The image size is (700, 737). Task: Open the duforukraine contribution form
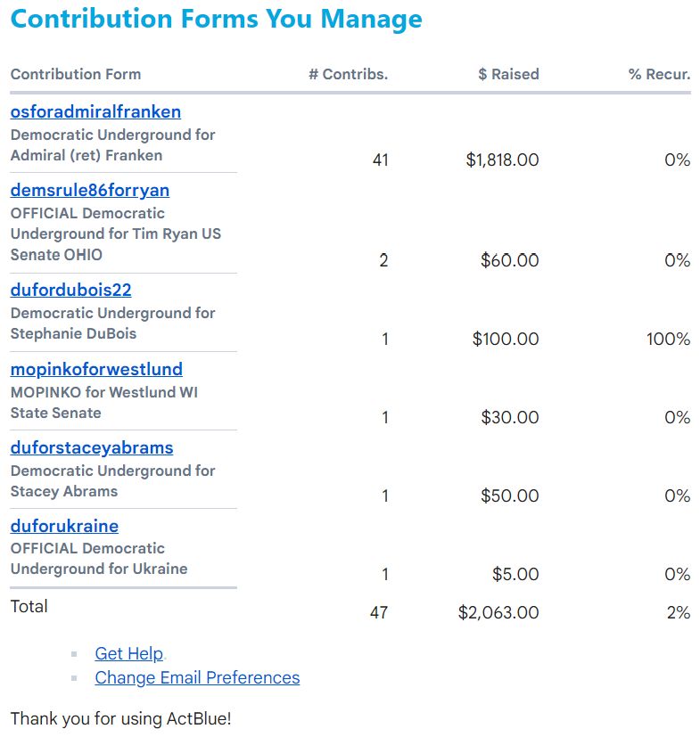click(x=64, y=527)
